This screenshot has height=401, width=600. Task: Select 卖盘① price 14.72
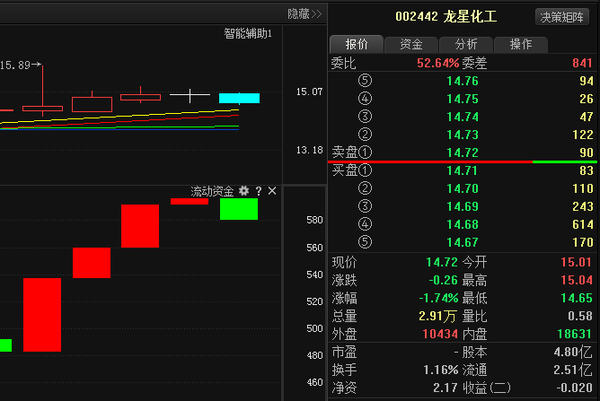click(463, 153)
